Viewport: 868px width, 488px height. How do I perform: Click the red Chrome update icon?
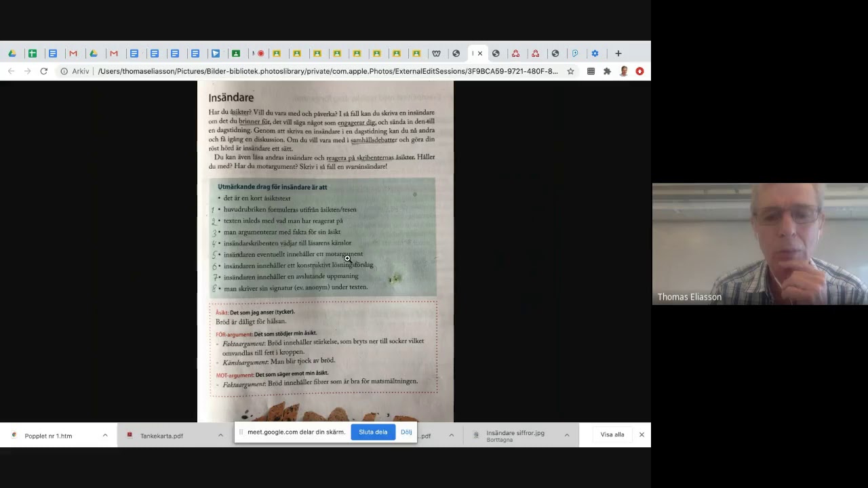(639, 71)
